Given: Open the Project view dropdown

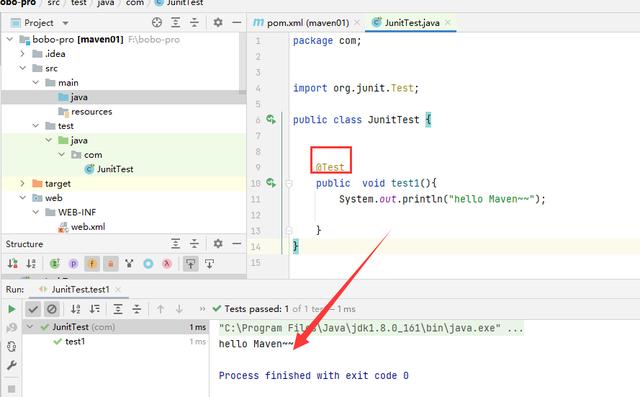Looking at the screenshot, I should pos(65,23).
